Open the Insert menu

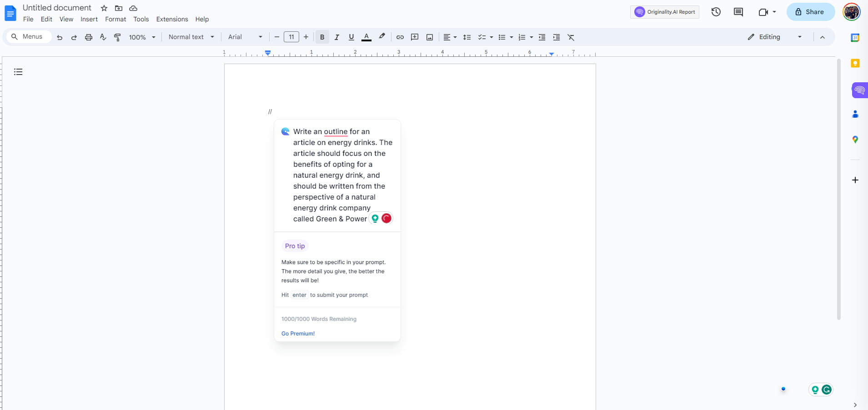pyautogui.click(x=89, y=20)
